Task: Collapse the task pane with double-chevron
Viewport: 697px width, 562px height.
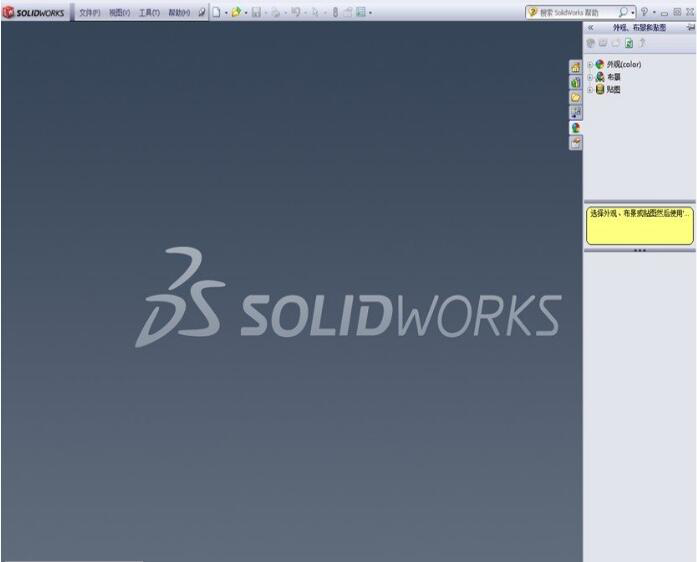Action: (590, 28)
